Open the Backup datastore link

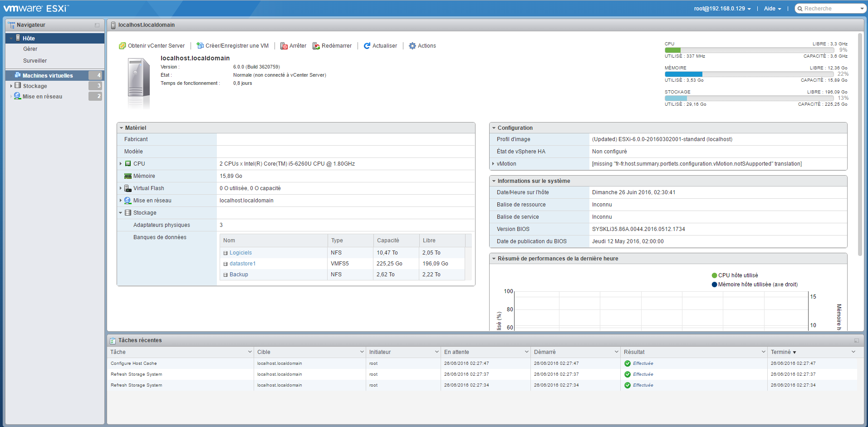239,275
